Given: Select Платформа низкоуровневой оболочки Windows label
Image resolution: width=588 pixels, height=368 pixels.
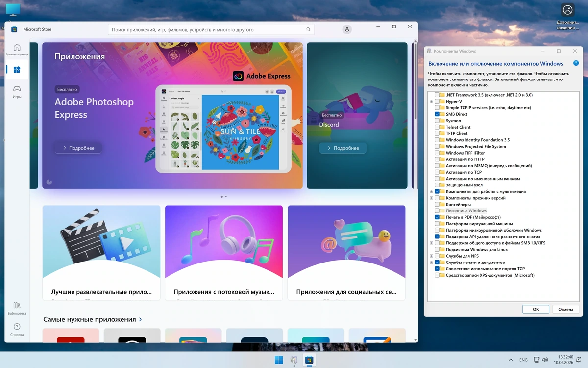Looking at the screenshot, I should click(x=493, y=230).
